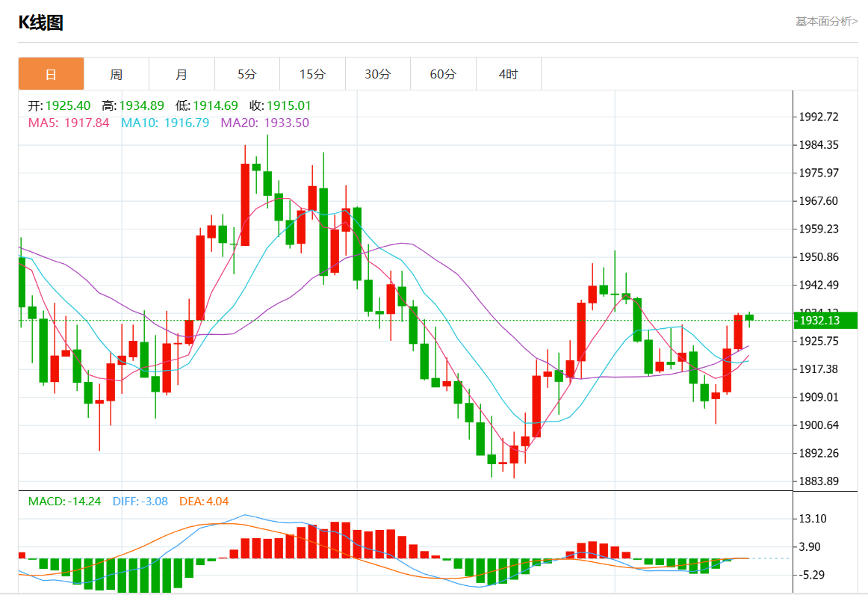Click the MACD: -14.24 label
This screenshot has height=595, width=868.
[64, 502]
